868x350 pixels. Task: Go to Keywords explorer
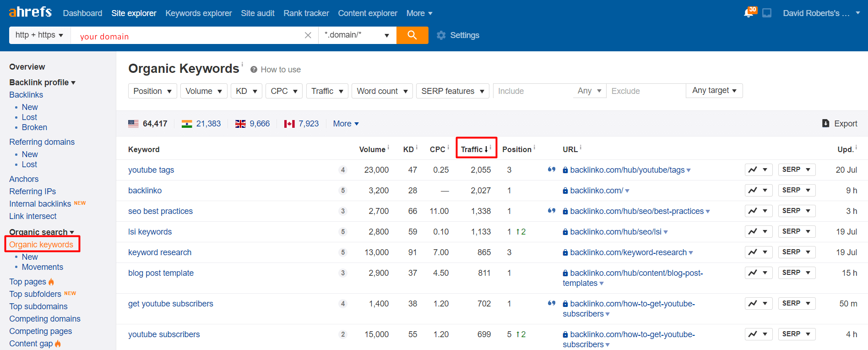199,13
